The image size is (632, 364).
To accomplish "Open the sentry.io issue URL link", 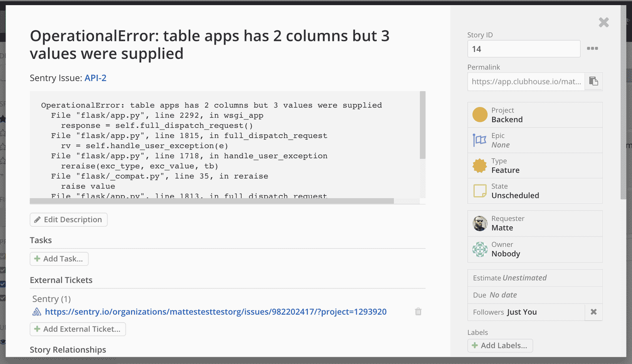I will click(216, 312).
